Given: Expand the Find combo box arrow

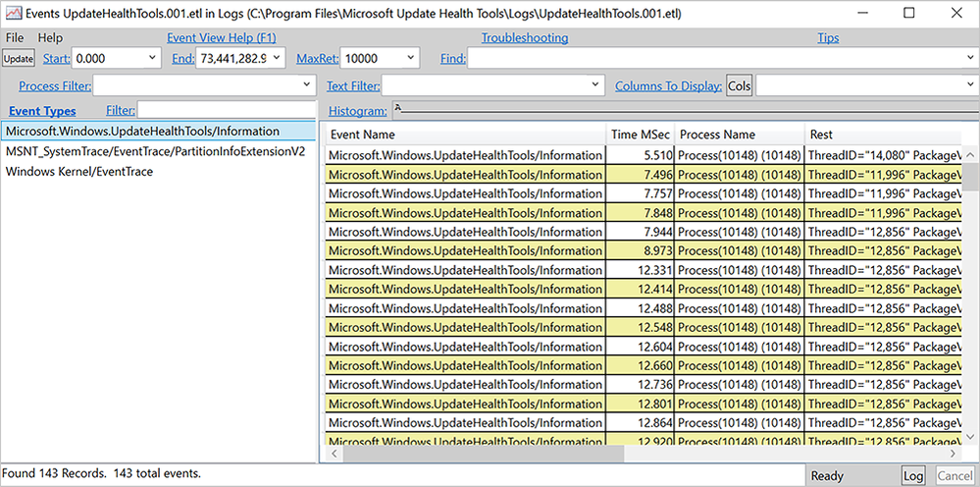Looking at the screenshot, I should point(970,58).
